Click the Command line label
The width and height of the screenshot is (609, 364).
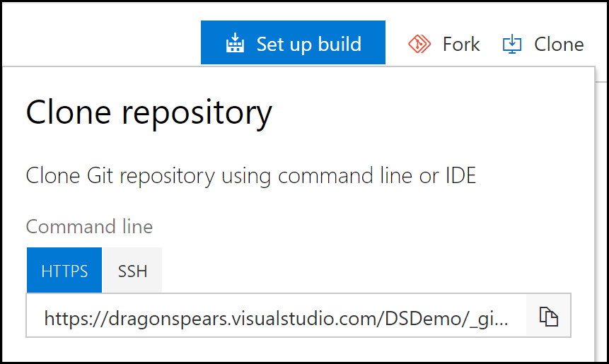point(89,226)
